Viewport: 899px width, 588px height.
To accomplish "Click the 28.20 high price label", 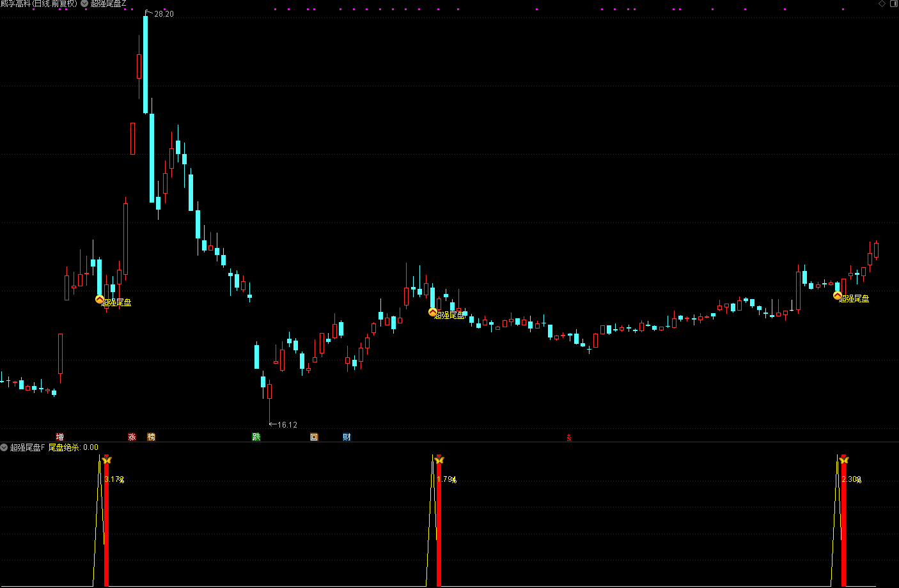I will [164, 14].
